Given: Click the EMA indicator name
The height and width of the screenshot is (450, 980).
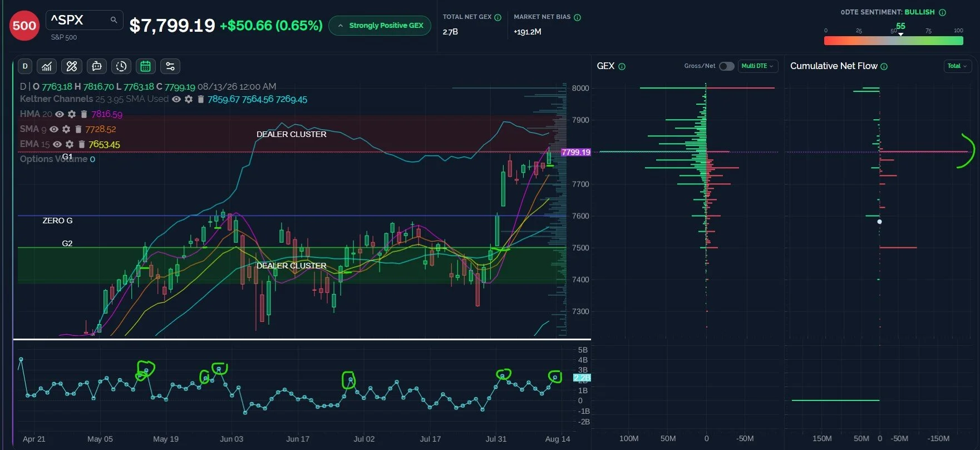Looking at the screenshot, I should tap(29, 144).
